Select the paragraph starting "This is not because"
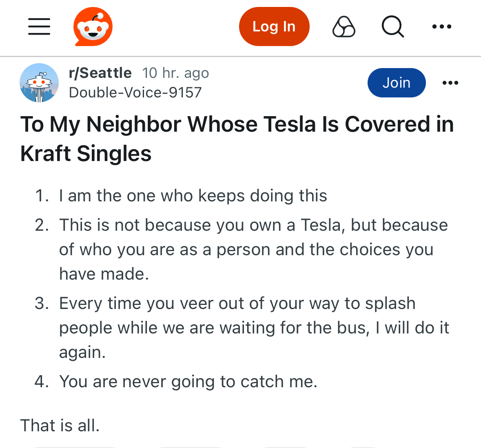 [253, 249]
